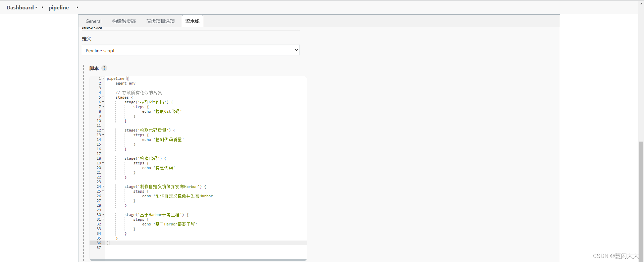Fold the Harbor image stage on line 24
Image resolution: width=644 pixels, height=262 pixels.
[103, 187]
